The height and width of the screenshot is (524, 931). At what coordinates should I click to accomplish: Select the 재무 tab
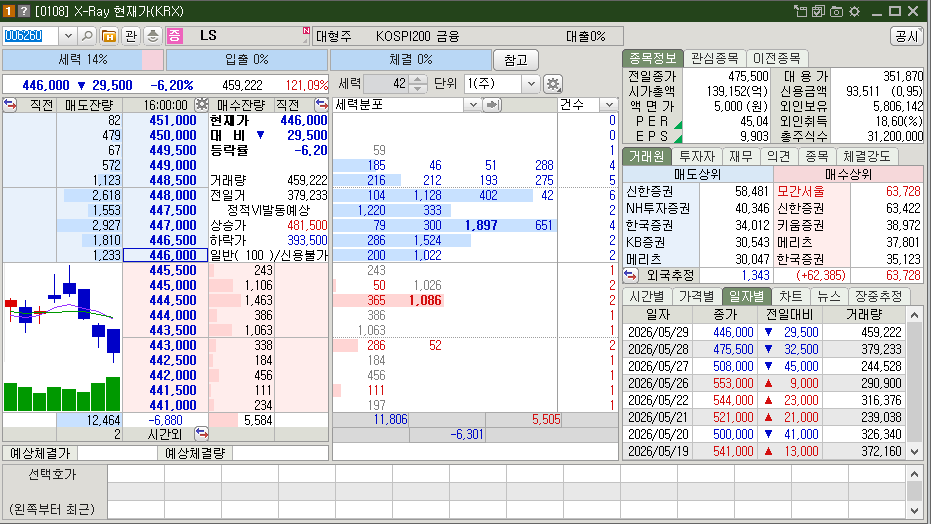[740, 156]
